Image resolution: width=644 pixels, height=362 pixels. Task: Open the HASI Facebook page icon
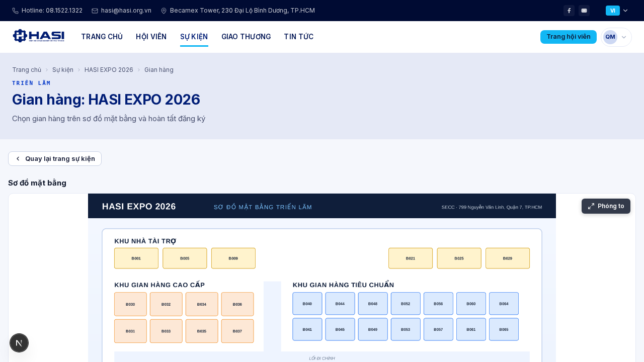[569, 11]
